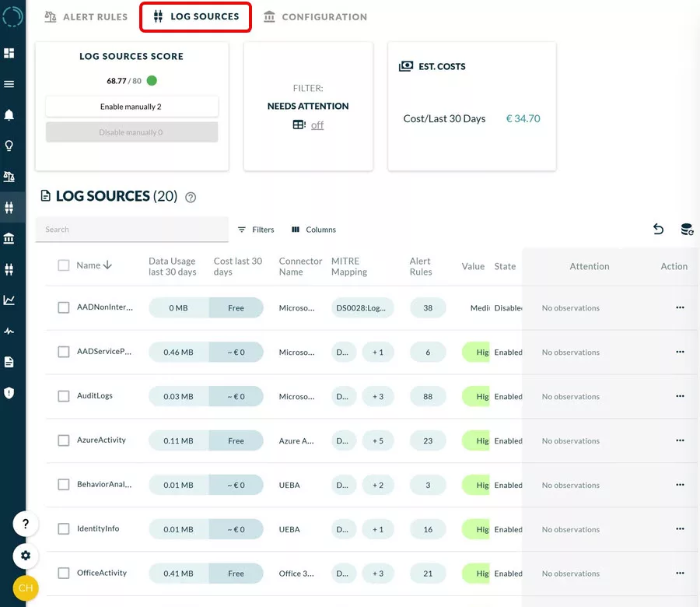Viewport: 700px width, 607px height.
Task: Check the AzureActivity row checkbox
Action: tap(64, 440)
